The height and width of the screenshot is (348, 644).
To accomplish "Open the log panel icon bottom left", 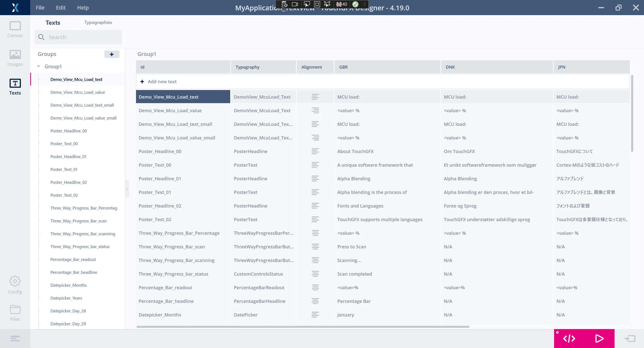I will coord(15,338).
